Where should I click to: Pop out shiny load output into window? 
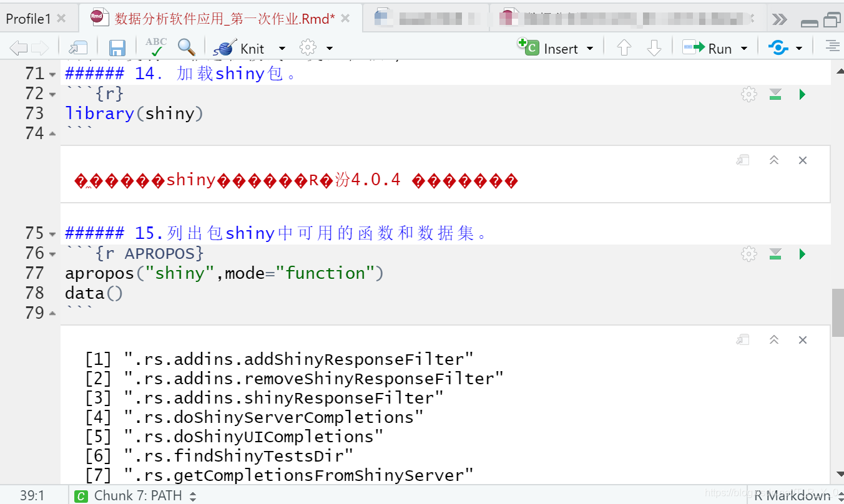pos(742,160)
